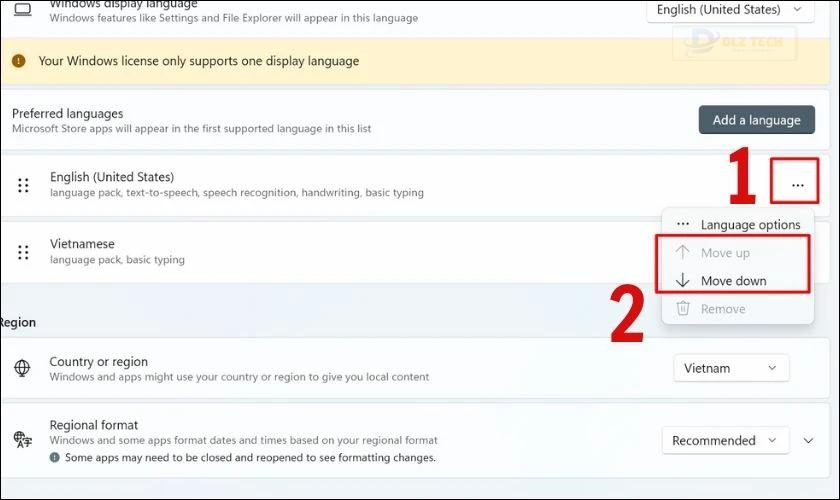This screenshot has height=500, width=840.
Task: Grab the drag handle beside English (United States)
Action: (x=23, y=185)
